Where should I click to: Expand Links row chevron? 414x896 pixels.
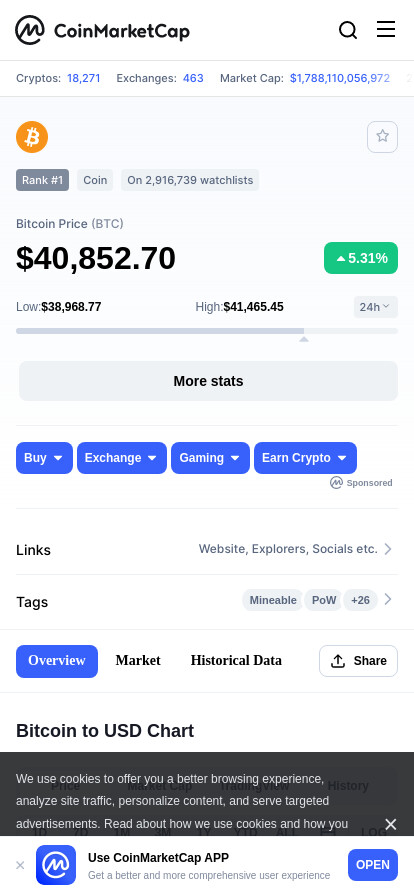tap(388, 549)
